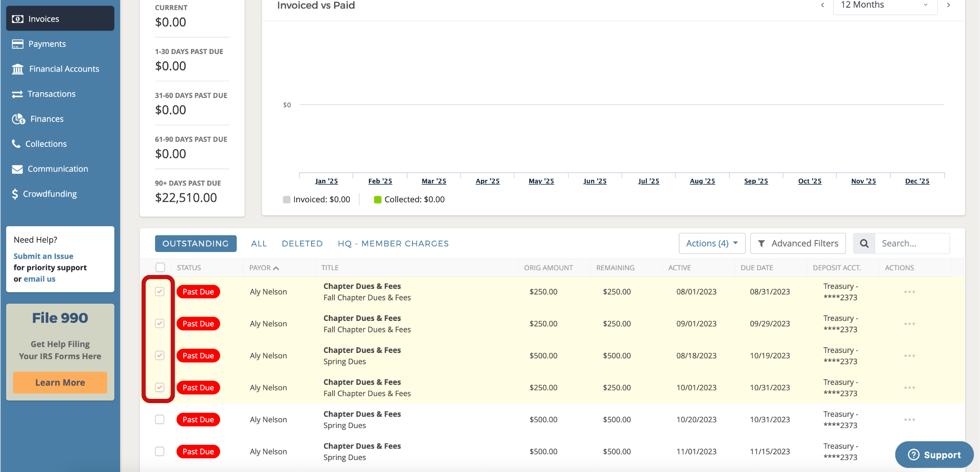The width and height of the screenshot is (980, 472).
Task: Open the Actions (4) dropdown
Action: pyautogui.click(x=712, y=243)
